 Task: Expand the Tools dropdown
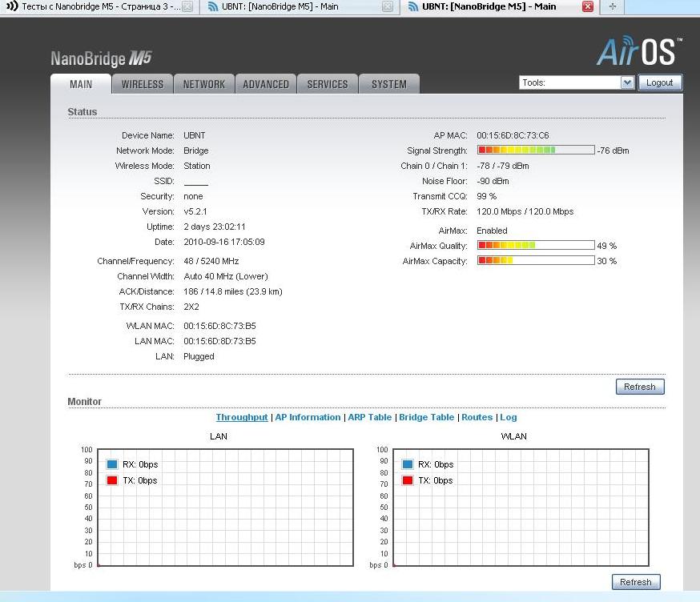click(577, 82)
